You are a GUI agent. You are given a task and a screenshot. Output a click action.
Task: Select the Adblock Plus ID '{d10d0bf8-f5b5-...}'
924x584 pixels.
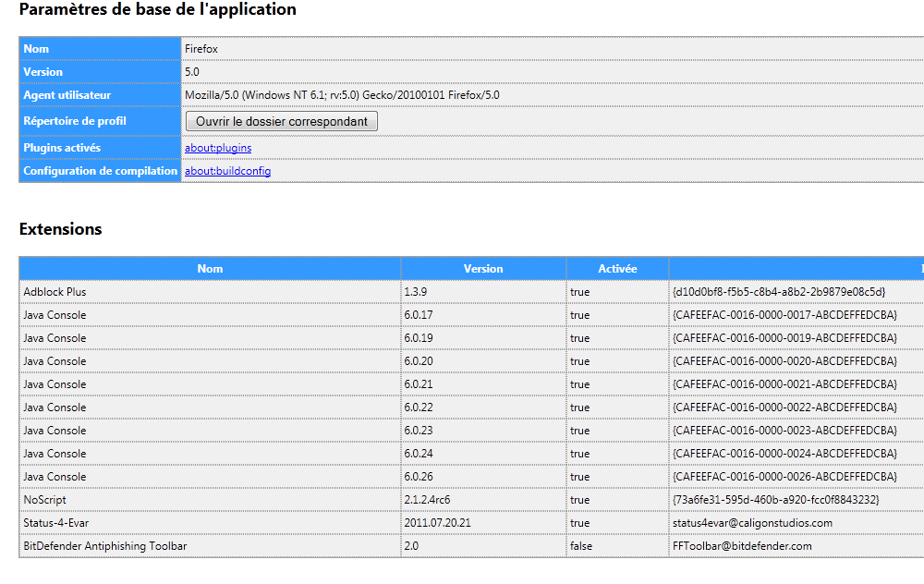[779, 292]
